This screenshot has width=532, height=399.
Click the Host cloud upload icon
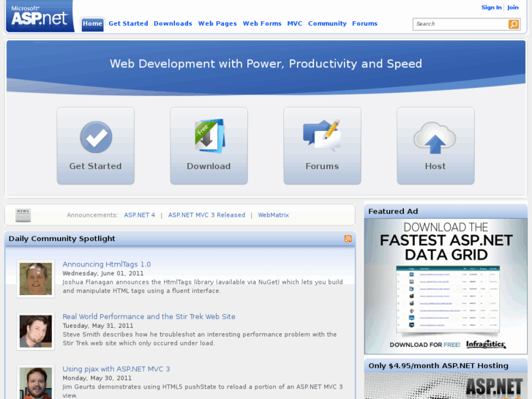[435, 138]
